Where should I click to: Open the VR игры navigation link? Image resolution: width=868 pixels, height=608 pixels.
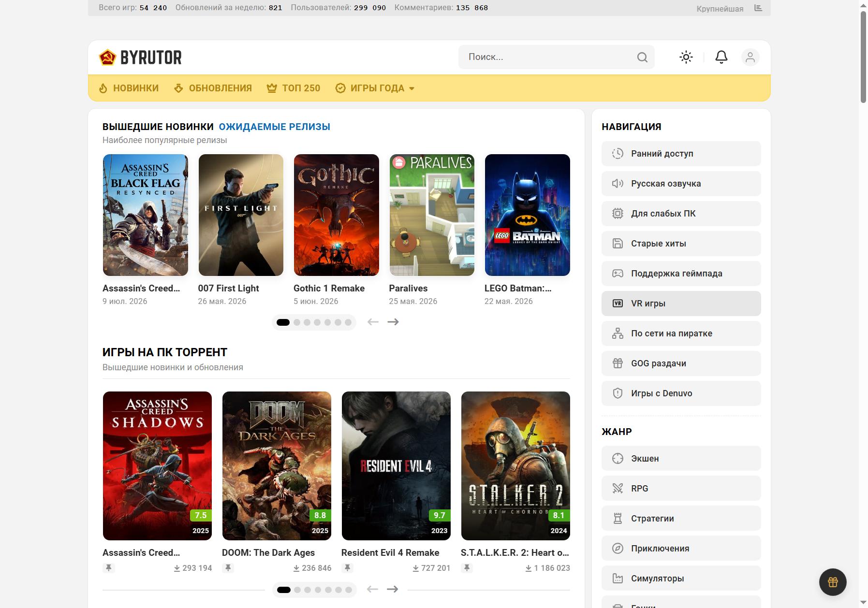click(681, 304)
